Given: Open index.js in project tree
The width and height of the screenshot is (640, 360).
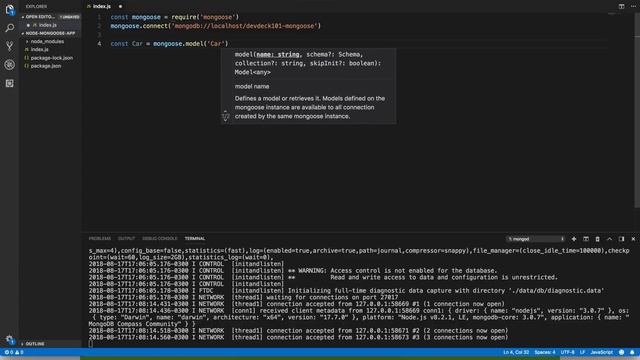Looking at the screenshot, I should [39, 49].
